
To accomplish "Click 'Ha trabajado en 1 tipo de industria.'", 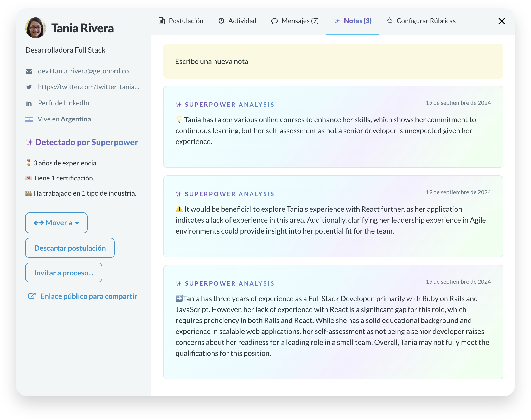I will click(x=85, y=193).
